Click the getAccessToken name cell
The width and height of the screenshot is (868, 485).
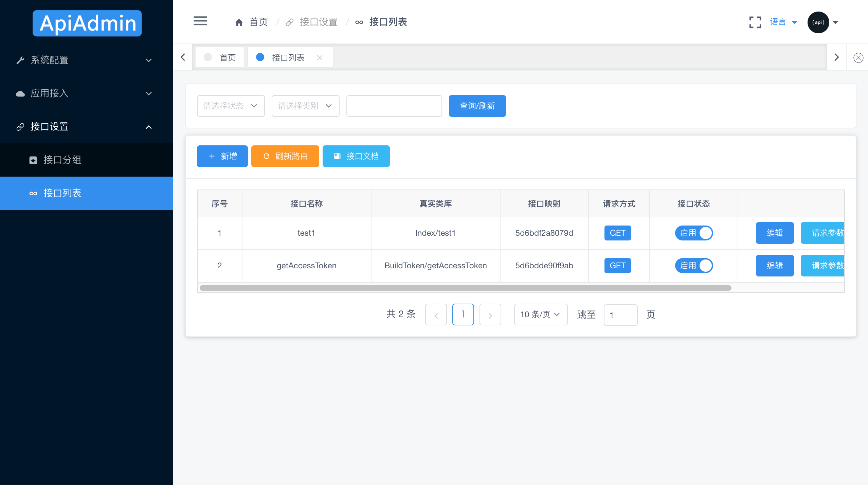tap(307, 266)
